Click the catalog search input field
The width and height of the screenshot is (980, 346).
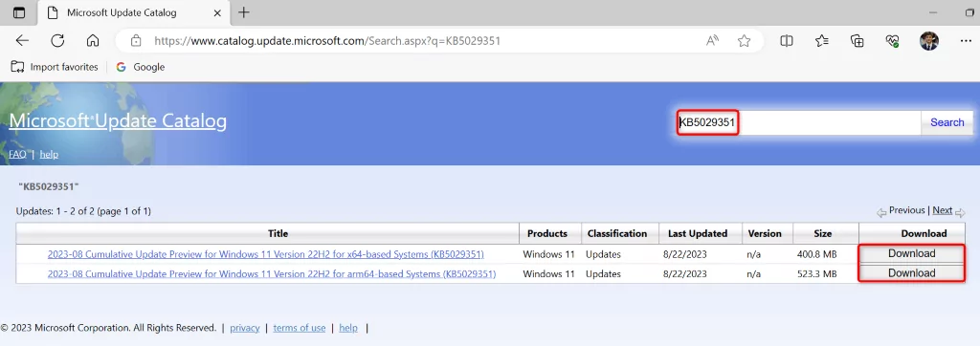pos(798,122)
